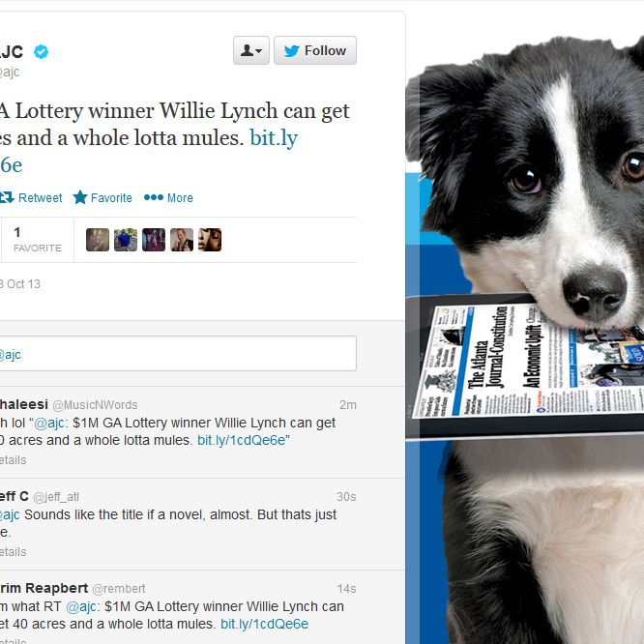The width and height of the screenshot is (644, 644).
Task: Open the bit.ly link in the main tweet
Action: tap(274, 138)
